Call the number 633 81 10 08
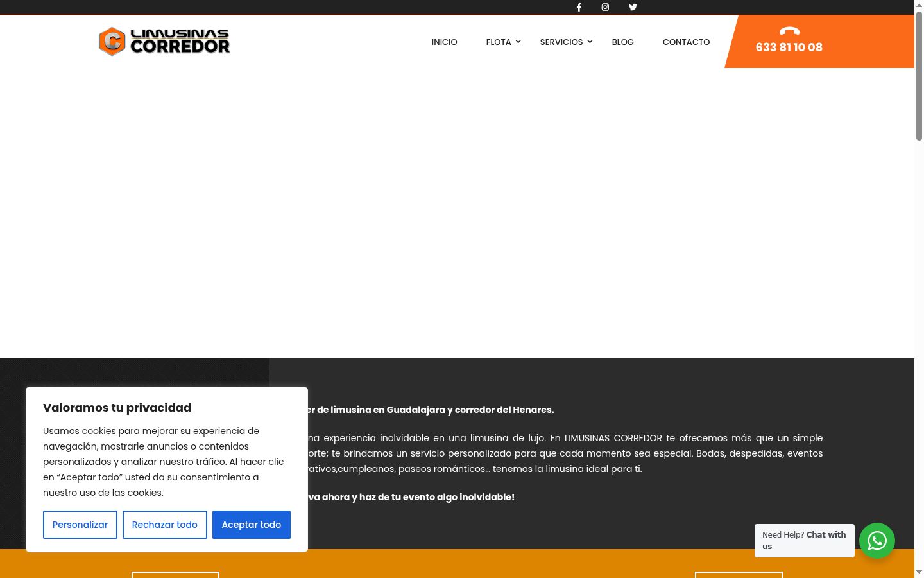Image resolution: width=924 pixels, height=578 pixels. coord(789,48)
